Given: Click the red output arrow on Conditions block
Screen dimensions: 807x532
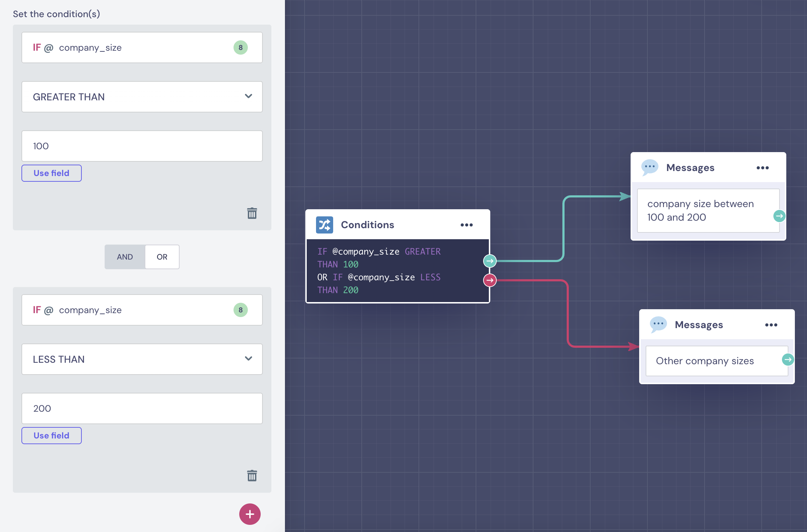Looking at the screenshot, I should [490, 280].
